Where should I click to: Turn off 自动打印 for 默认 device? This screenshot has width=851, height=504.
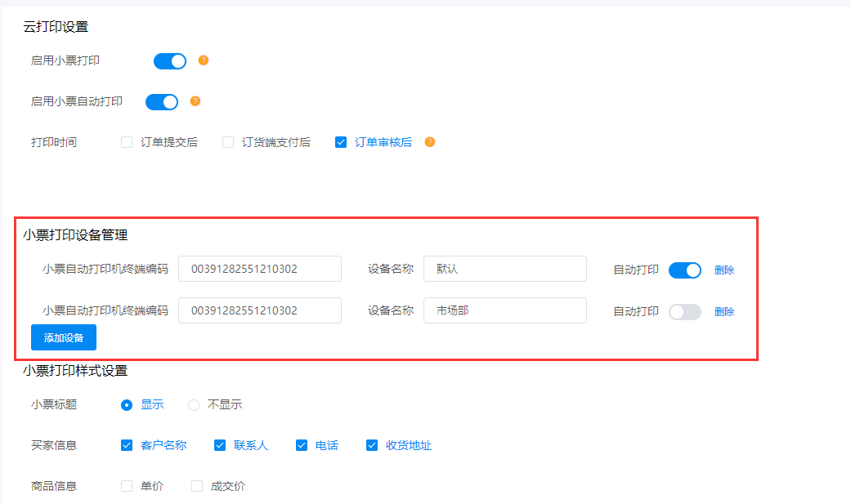coord(684,270)
